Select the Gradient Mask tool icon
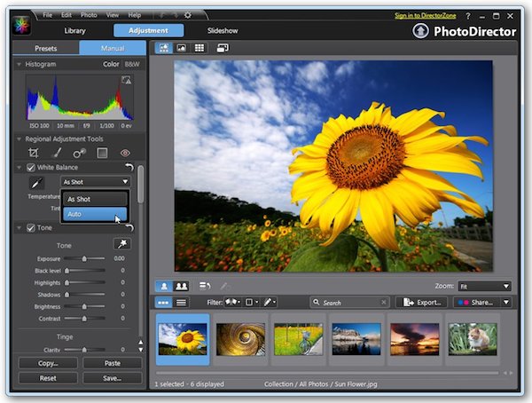 pyautogui.click(x=102, y=153)
